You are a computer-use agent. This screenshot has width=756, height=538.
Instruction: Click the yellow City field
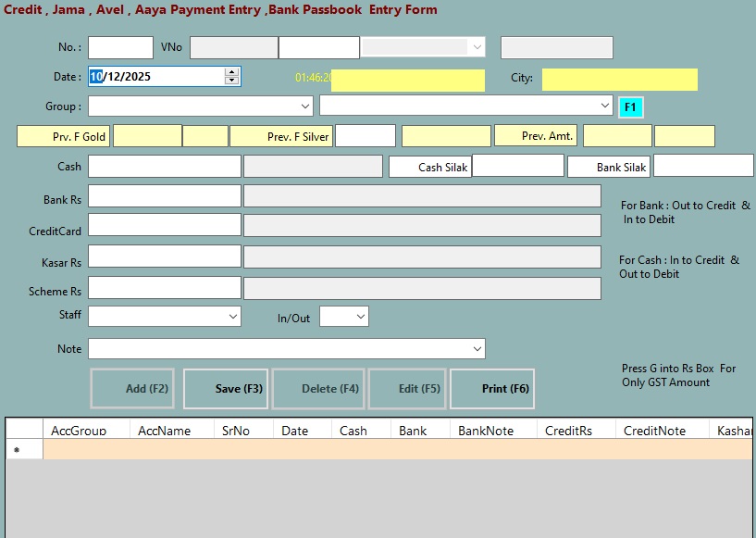click(x=619, y=80)
